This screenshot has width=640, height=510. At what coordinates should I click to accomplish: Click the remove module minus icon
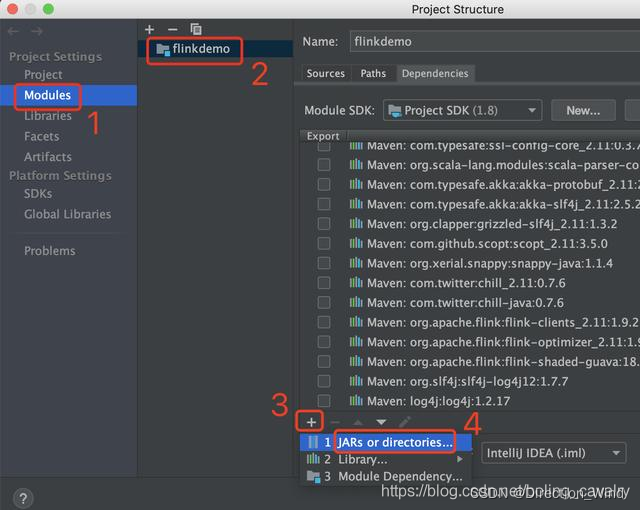[x=173, y=29]
